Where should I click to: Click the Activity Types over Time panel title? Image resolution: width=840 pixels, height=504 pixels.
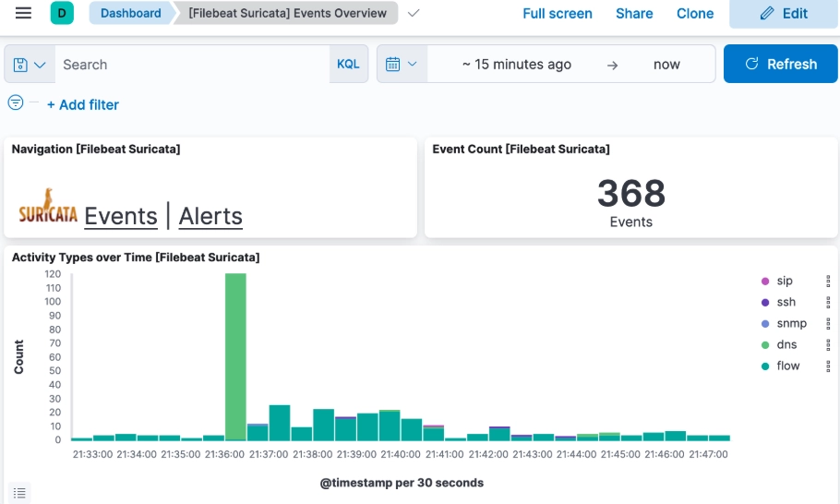click(x=136, y=258)
